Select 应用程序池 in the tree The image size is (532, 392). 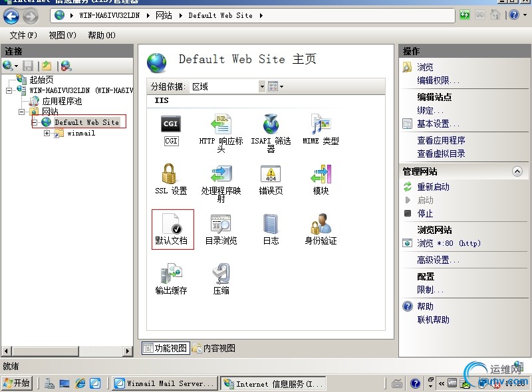[62, 101]
